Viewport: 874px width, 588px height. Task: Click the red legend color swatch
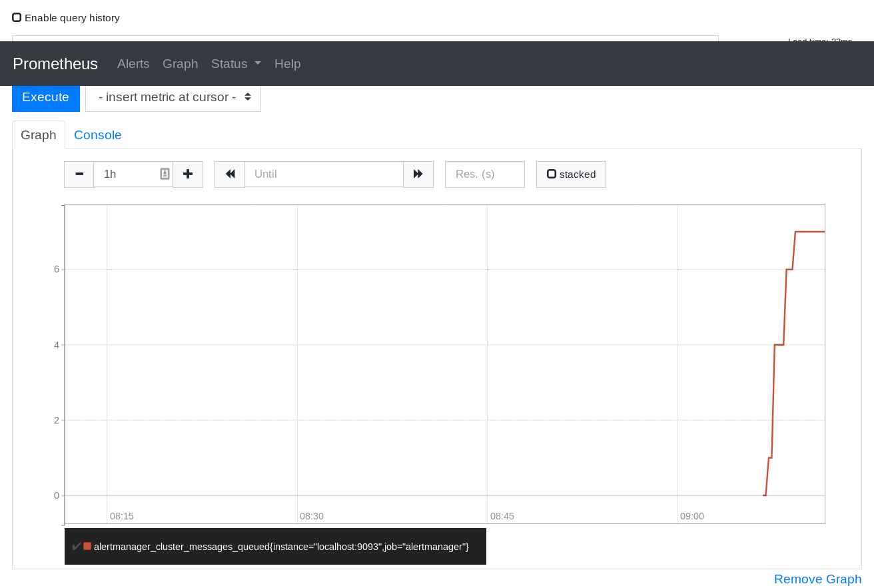click(87, 545)
